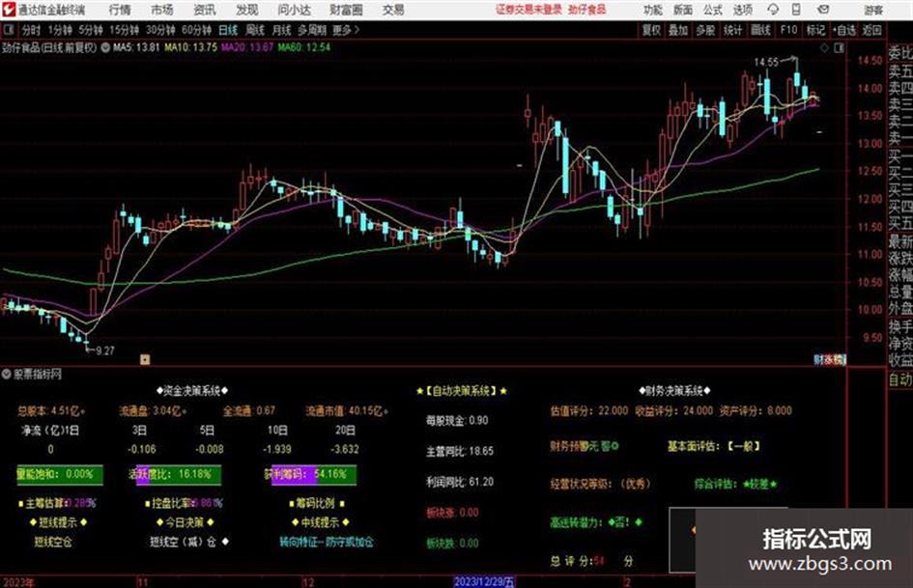Select the 日线 daily period tab
The width and height of the screenshot is (913, 588).
(x=228, y=30)
